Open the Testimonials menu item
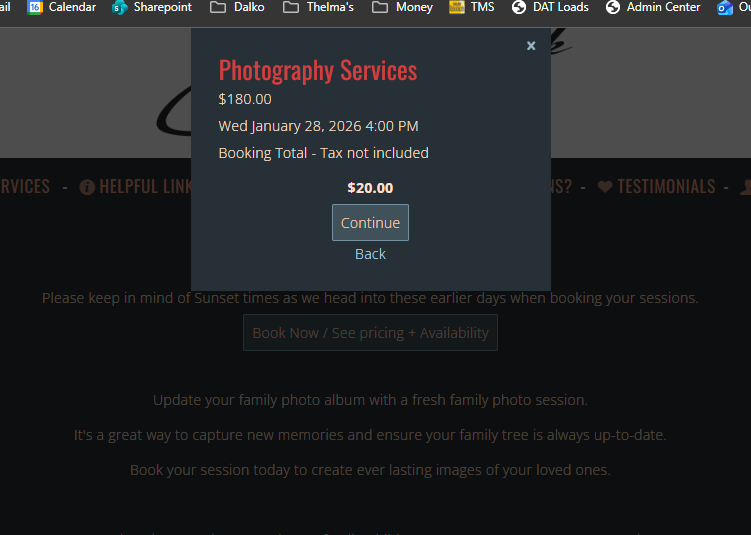Image resolution: width=751 pixels, height=535 pixels. (x=665, y=187)
